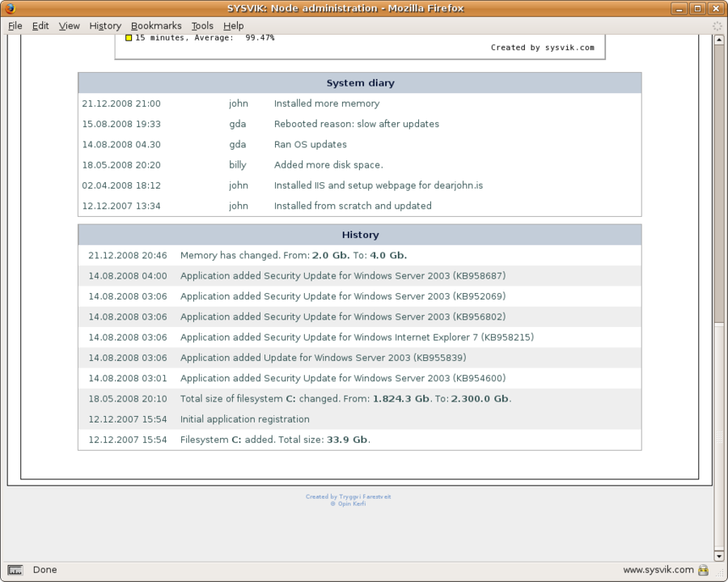Click the 15 minutes, Average: 99.47% text
Screen dimensions: 728x582
pyautogui.click(x=205, y=38)
